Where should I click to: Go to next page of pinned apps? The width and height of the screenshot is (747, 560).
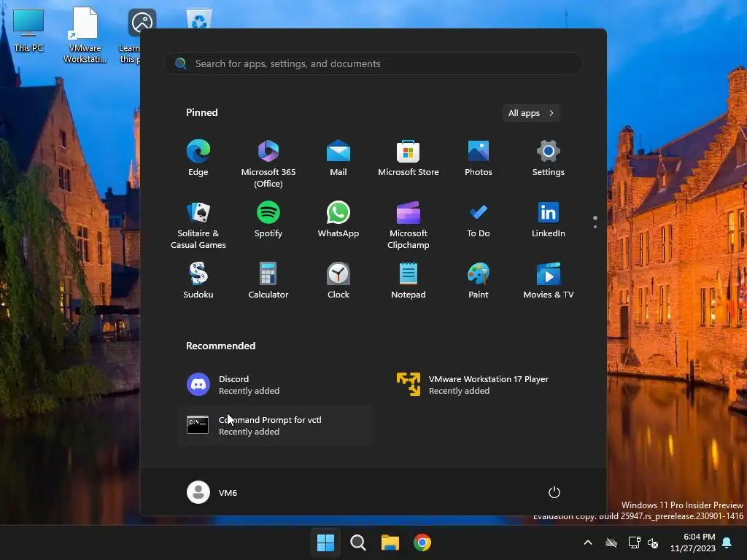point(595,227)
